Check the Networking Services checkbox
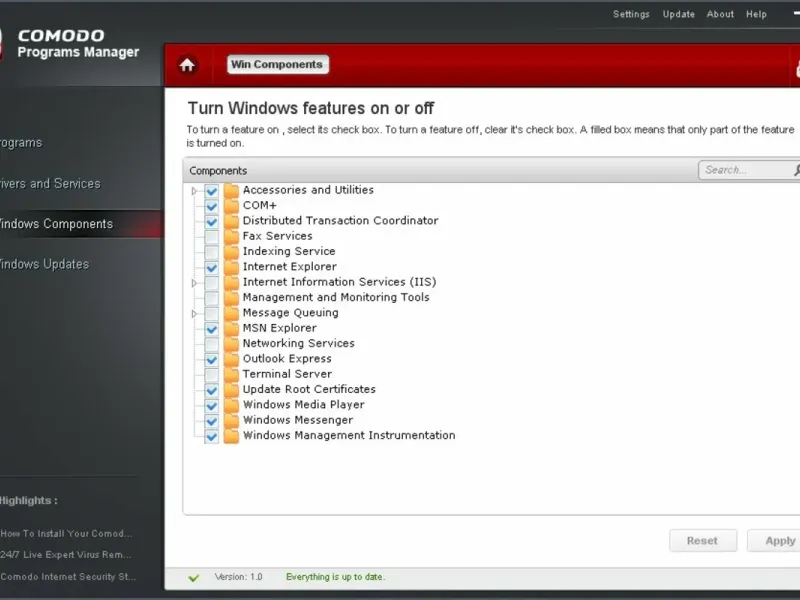Image resolution: width=800 pixels, height=600 pixels. point(211,344)
